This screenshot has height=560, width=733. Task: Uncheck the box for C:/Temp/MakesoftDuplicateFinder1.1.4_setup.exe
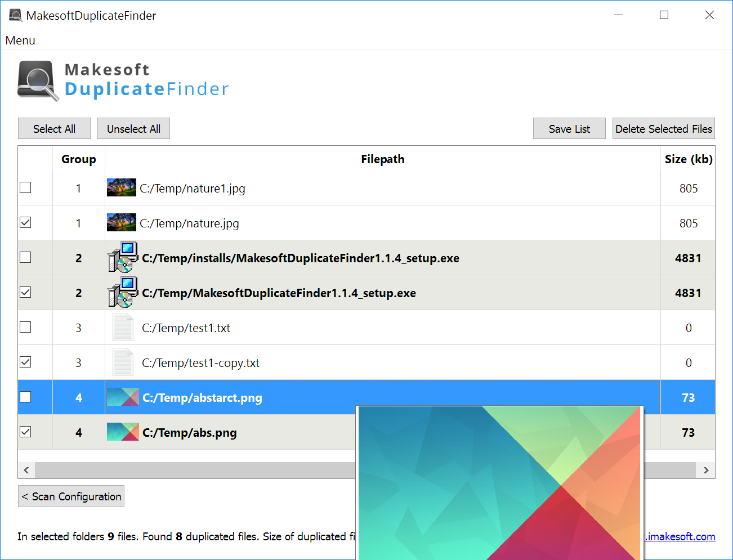[25, 292]
